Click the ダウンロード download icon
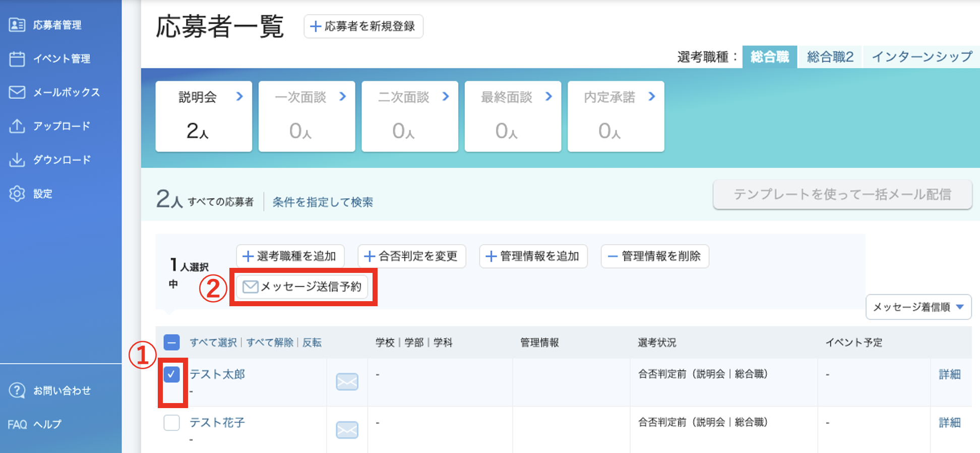The height and width of the screenshot is (453, 980). (x=17, y=160)
